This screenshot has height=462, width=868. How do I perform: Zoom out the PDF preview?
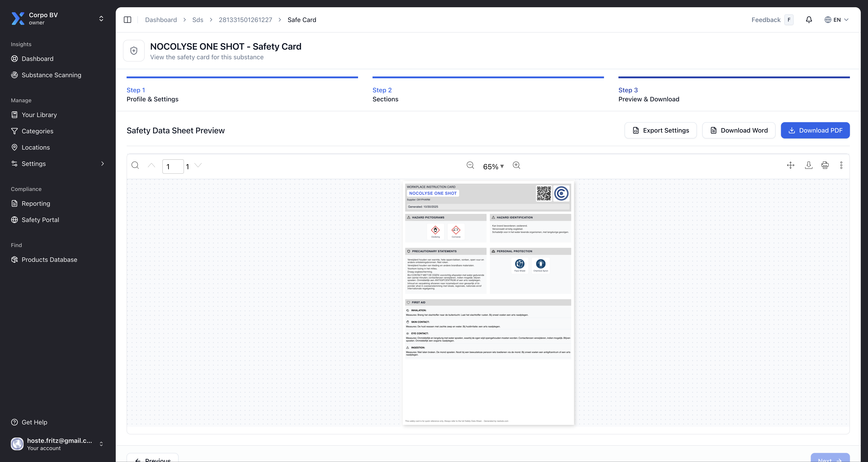[x=470, y=165]
